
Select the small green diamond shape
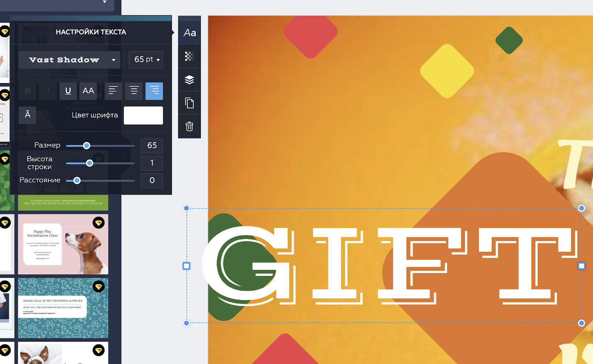[x=509, y=40]
